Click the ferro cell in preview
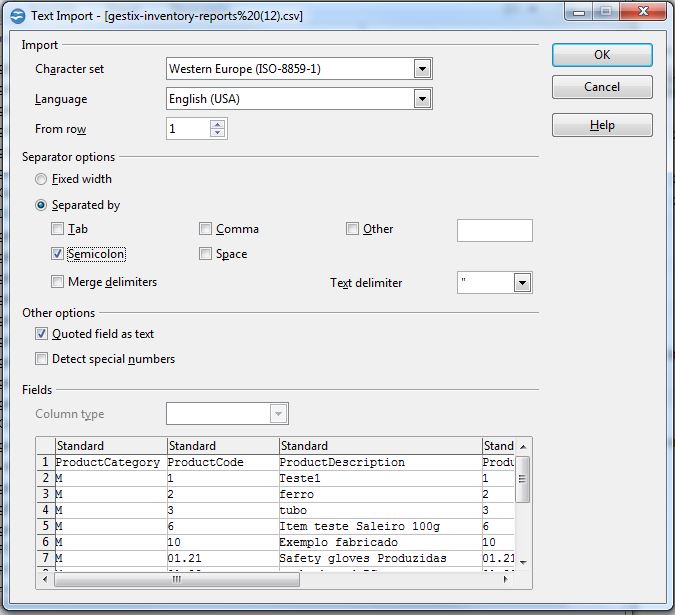 (x=381, y=494)
